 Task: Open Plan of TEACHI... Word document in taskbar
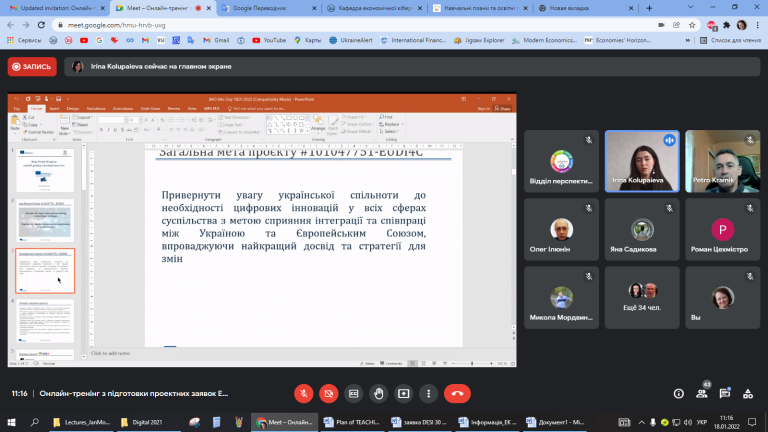pos(353,422)
